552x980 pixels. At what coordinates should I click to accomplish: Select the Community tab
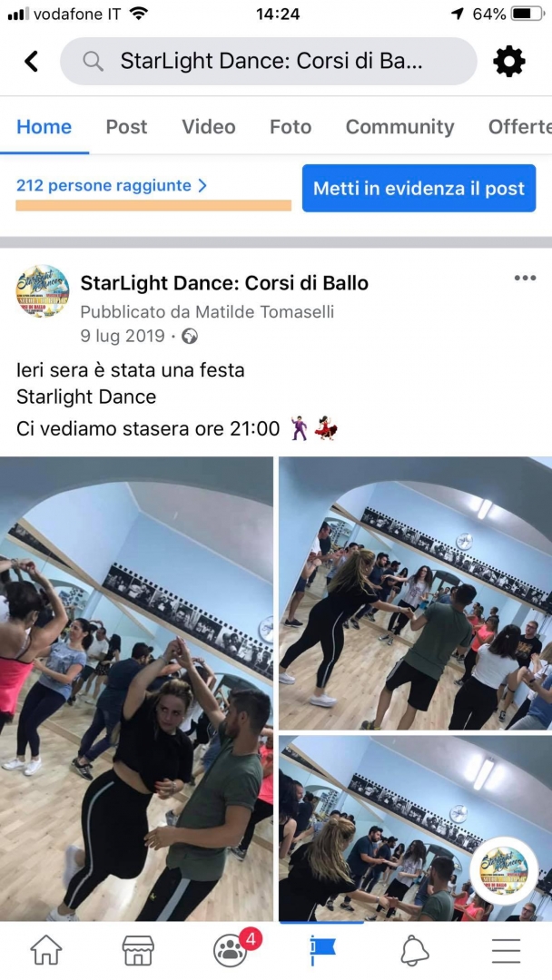(x=400, y=127)
